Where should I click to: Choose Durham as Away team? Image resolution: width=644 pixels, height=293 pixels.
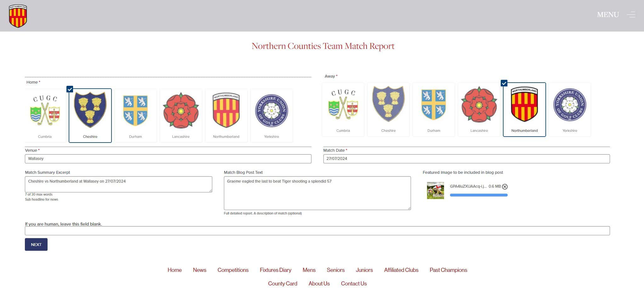434,109
